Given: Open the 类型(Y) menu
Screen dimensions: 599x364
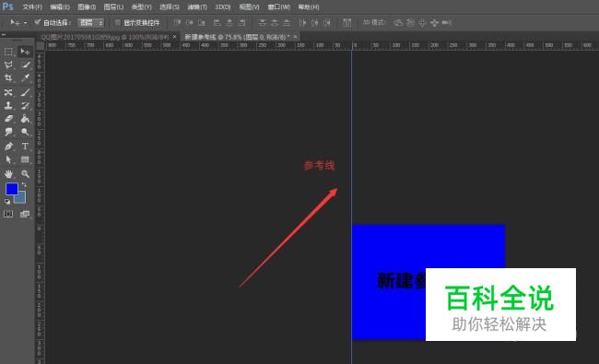Looking at the screenshot, I should [x=141, y=6].
